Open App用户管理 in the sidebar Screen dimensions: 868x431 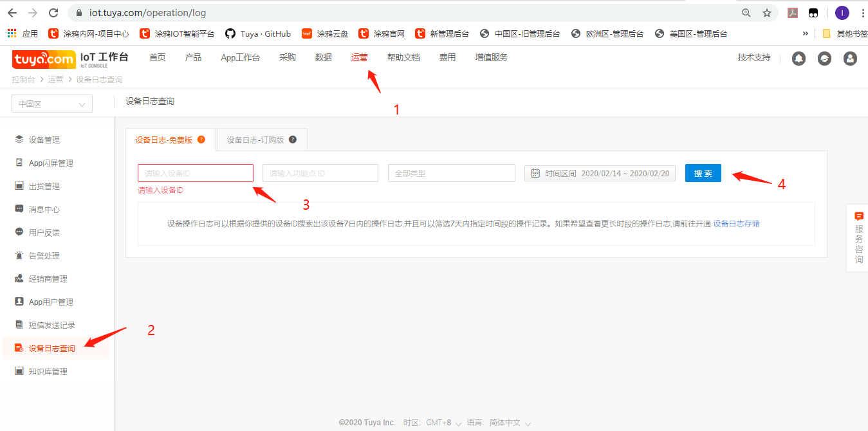coord(51,302)
